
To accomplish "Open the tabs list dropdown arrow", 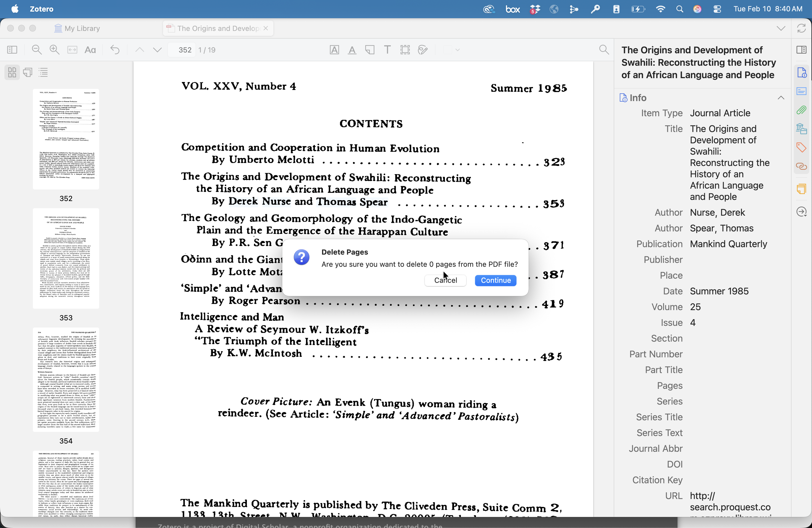I will pos(781,28).
